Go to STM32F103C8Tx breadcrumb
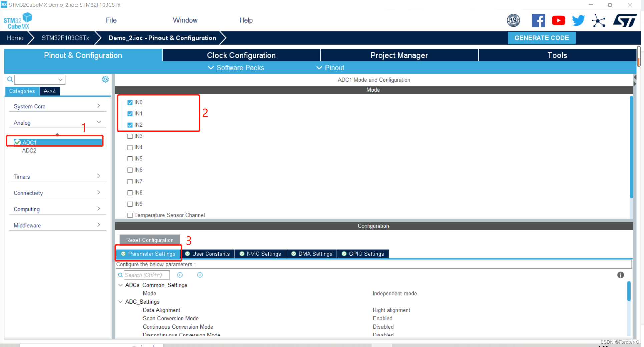The height and width of the screenshot is (347, 644). click(x=65, y=38)
